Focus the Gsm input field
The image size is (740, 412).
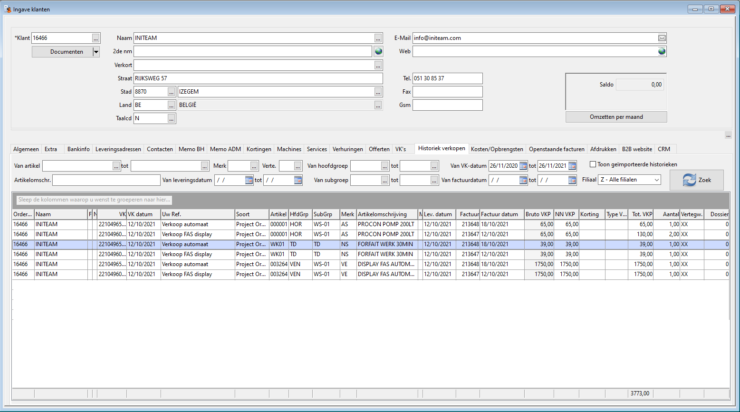coord(447,105)
